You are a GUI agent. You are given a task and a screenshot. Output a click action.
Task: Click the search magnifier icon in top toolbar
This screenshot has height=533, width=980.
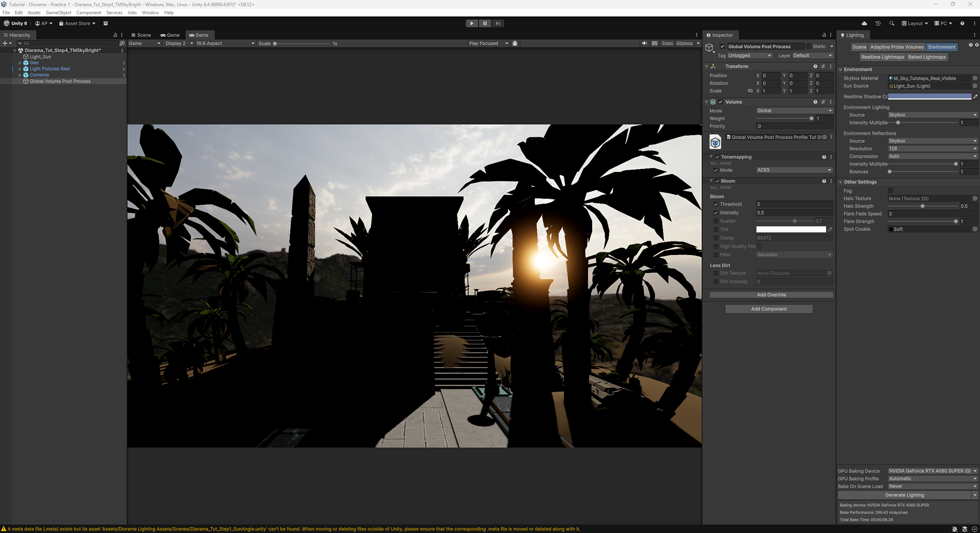(892, 23)
